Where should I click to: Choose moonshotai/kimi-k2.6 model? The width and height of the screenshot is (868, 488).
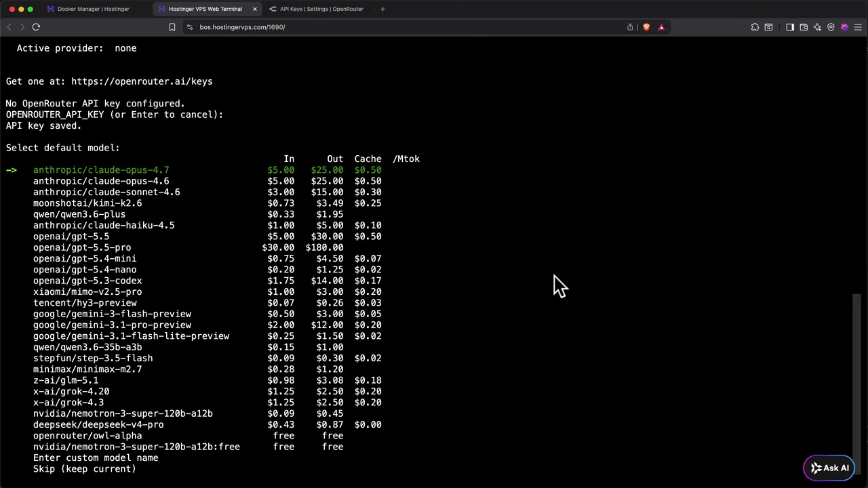tap(87, 203)
